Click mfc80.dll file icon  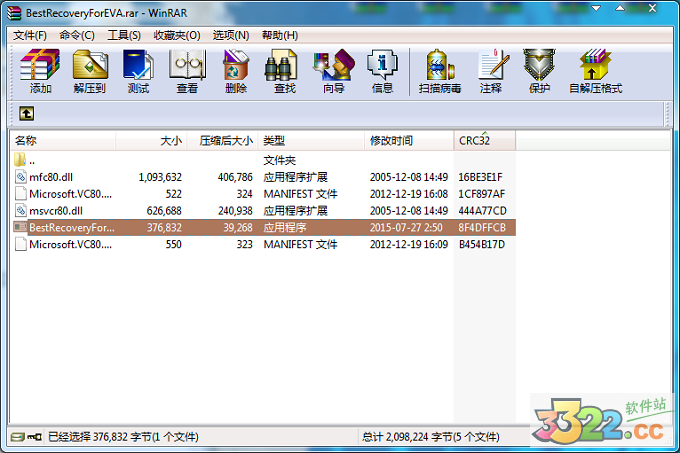click(20, 176)
